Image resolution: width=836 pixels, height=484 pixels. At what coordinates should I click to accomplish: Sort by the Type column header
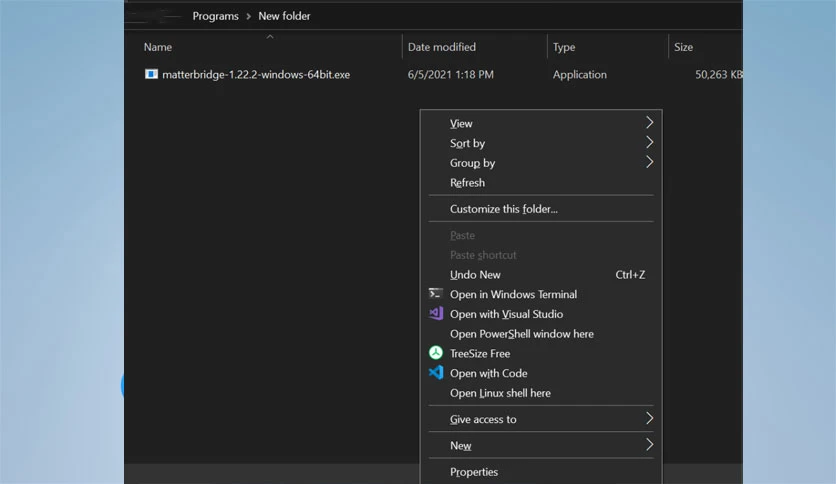click(x=564, y=47)
